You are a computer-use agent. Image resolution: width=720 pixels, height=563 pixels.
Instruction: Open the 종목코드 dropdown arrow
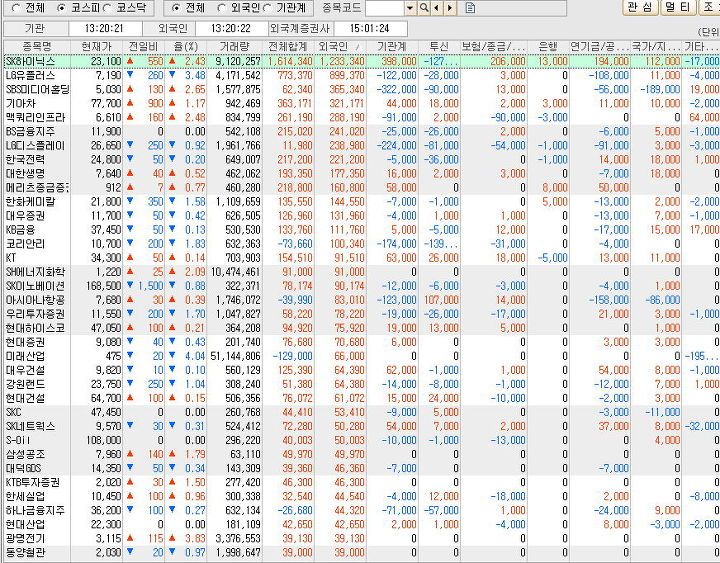coord(411,8)
